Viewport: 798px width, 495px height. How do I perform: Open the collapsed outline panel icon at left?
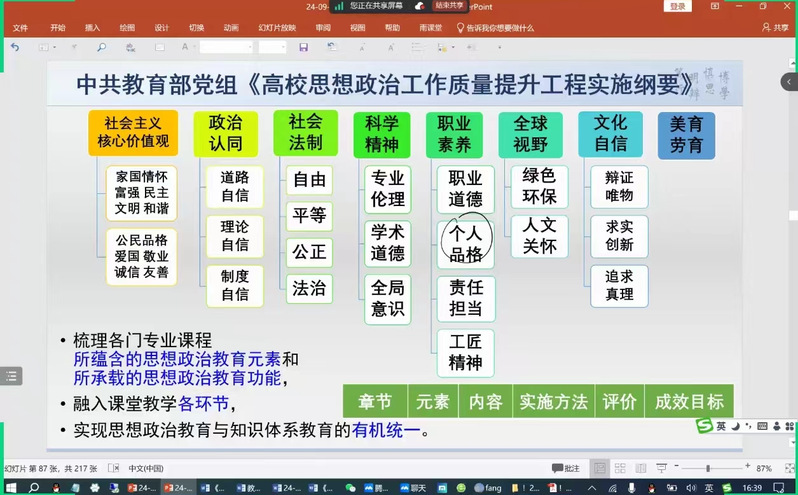click(11, 377)
